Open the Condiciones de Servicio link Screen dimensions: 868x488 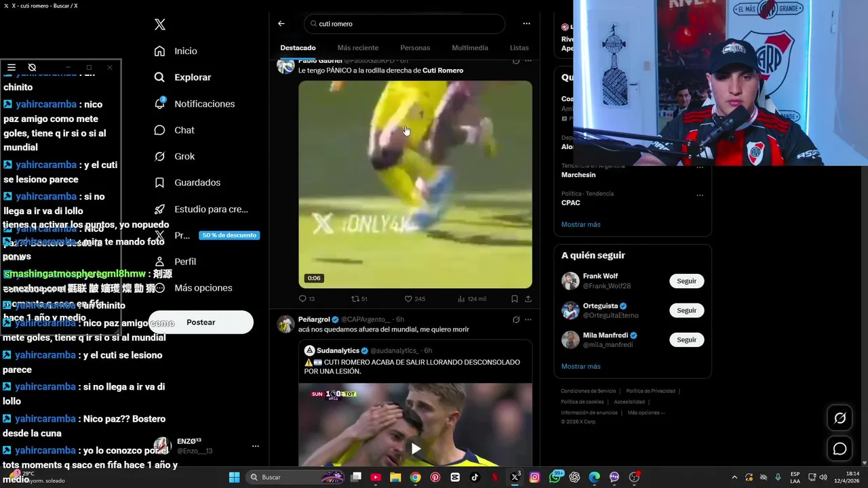click(x=589, y=391)
